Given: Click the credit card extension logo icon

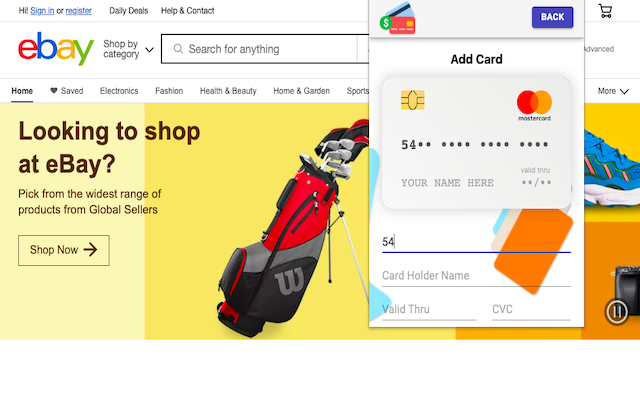Looking at the screenshot, I should (x=398, y=18).
